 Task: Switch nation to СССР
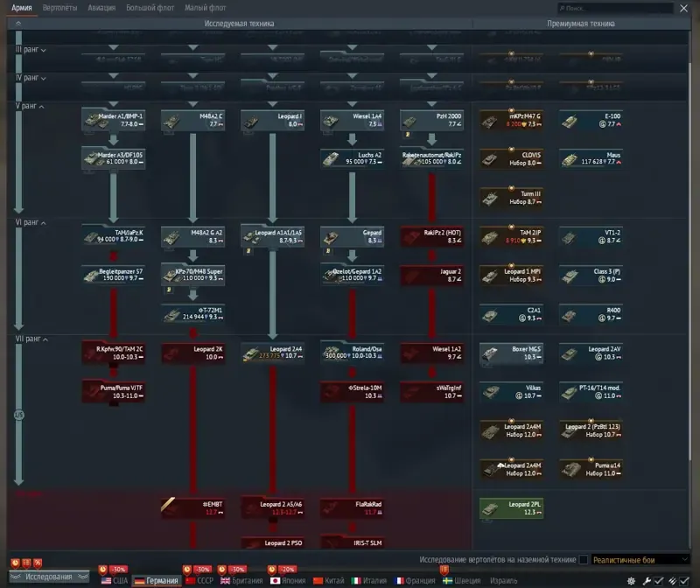pos(199,581)
